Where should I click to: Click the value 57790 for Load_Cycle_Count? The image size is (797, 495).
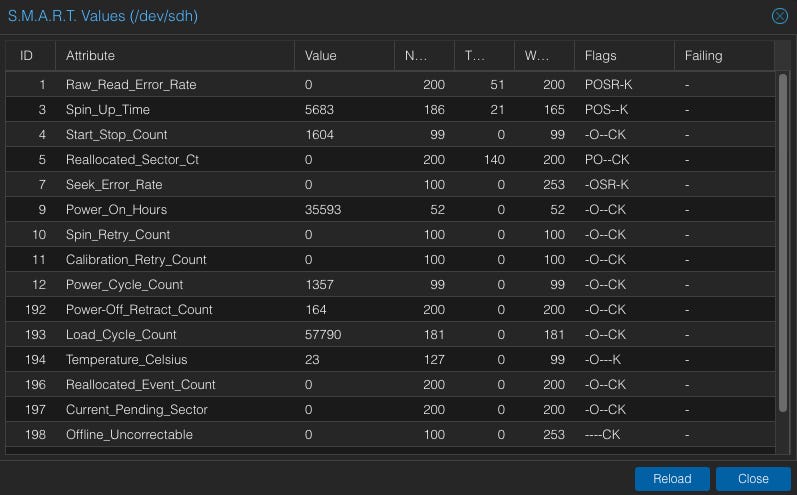click(323, 334)
